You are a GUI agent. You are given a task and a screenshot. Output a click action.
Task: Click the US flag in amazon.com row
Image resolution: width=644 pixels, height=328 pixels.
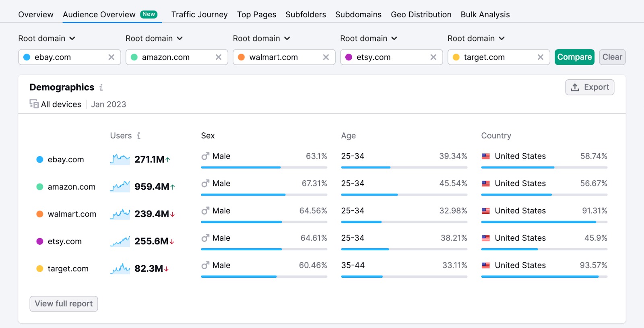[486, 184]
